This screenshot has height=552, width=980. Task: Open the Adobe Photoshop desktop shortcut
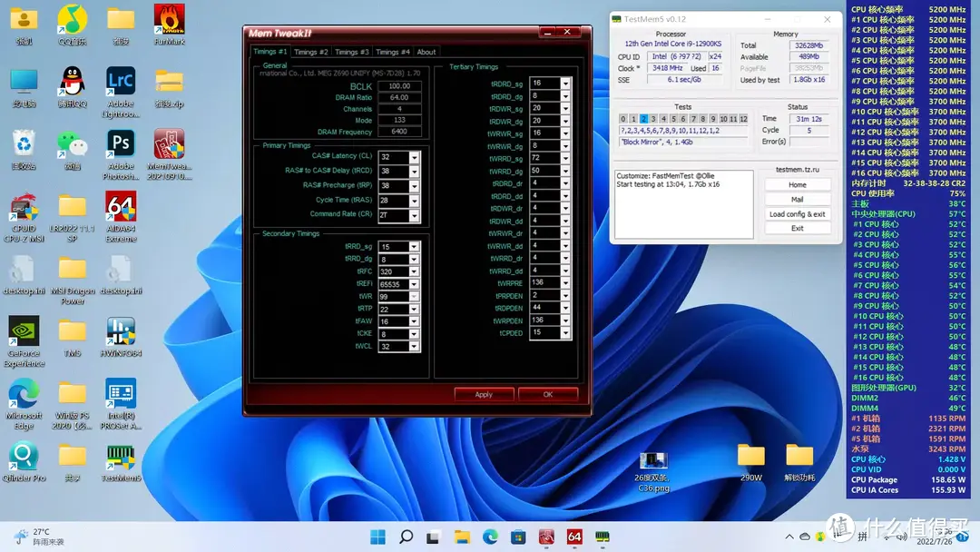121,154
